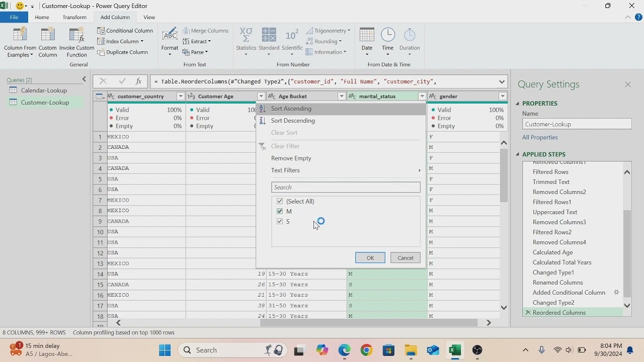The width and height of the screenshot is (644, 362).
Task: Open Text Filters submenu
Action: click(x=341, y=170)
